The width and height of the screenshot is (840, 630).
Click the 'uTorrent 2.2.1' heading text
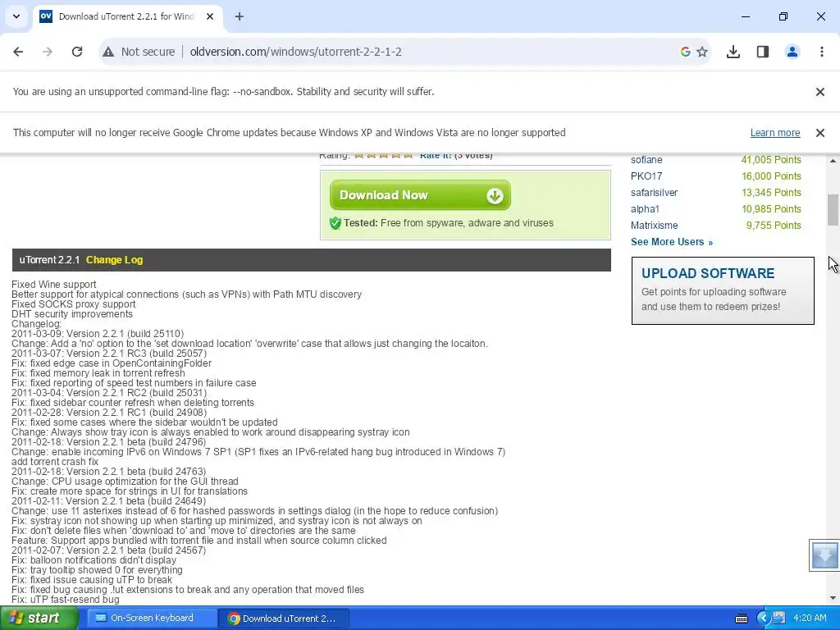pos(49,260)
